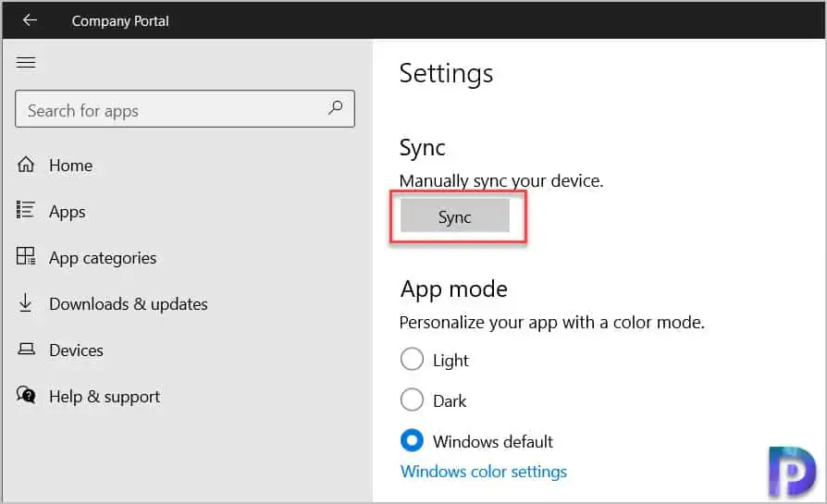Click the Help & support chat icon
This screenshot has height=504, width=827.
26,395
